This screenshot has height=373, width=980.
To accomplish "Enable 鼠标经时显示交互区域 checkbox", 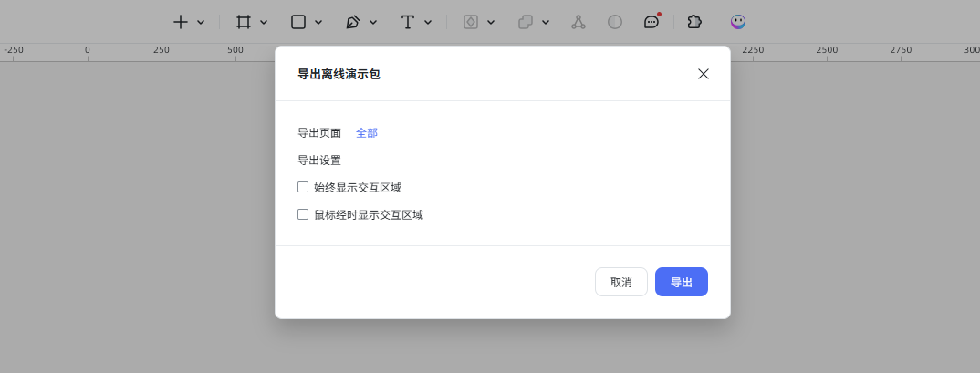I will 303,214.
